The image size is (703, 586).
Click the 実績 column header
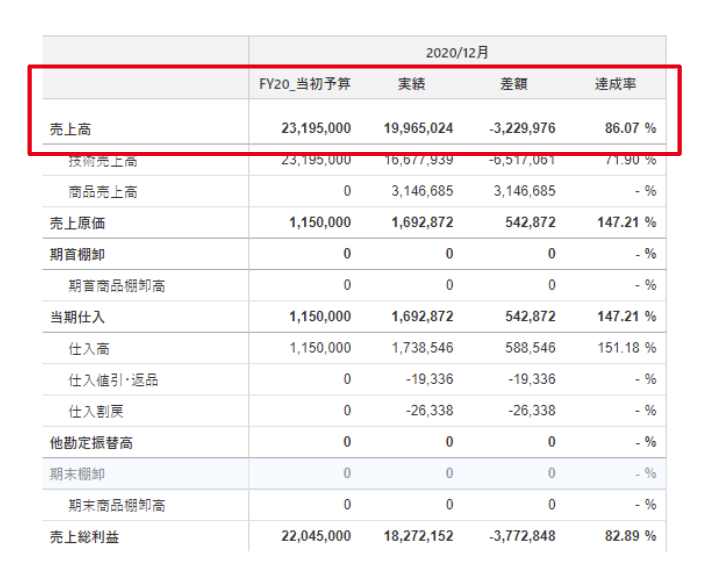(411, 85)
